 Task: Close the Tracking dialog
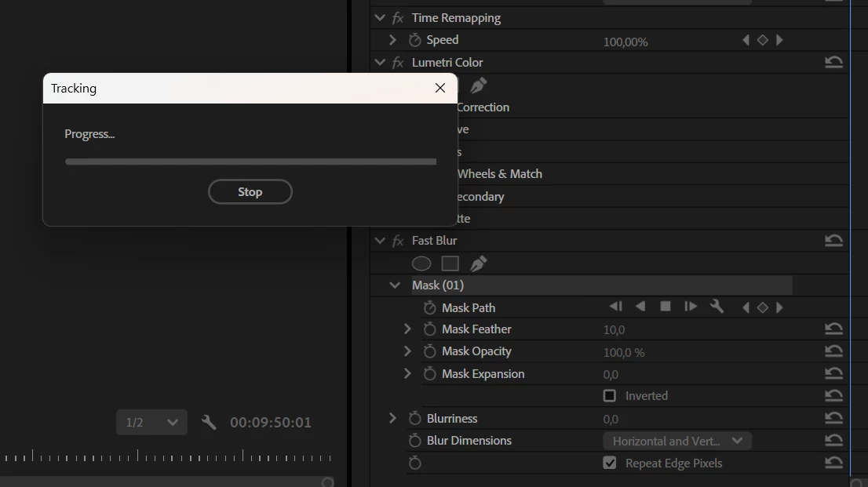440,88
